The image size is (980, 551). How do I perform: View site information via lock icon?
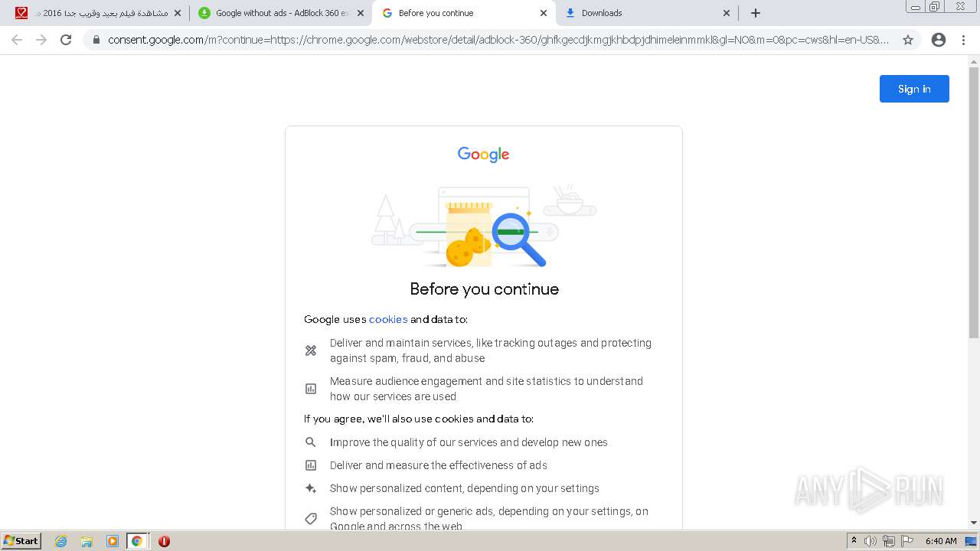96,40
